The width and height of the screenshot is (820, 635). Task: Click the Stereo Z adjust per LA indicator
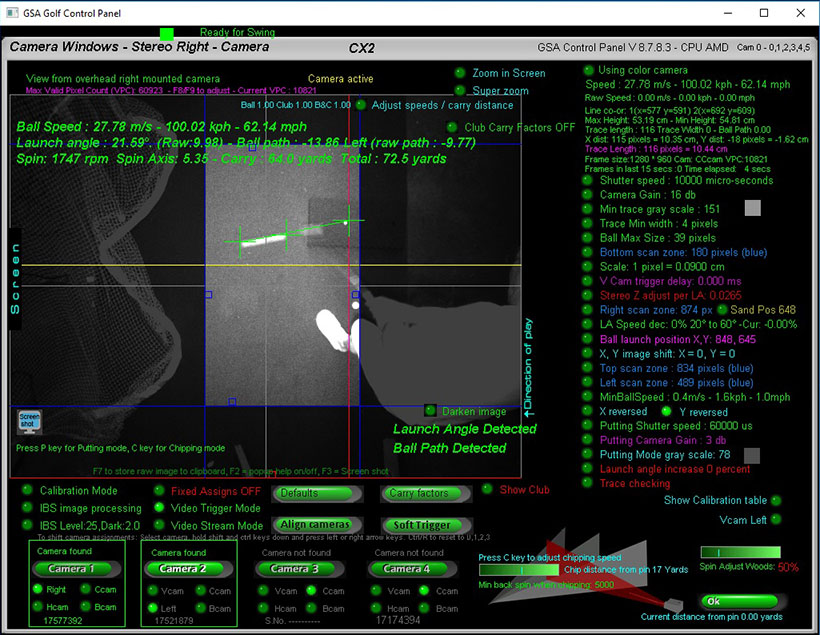tap(587, 295)
